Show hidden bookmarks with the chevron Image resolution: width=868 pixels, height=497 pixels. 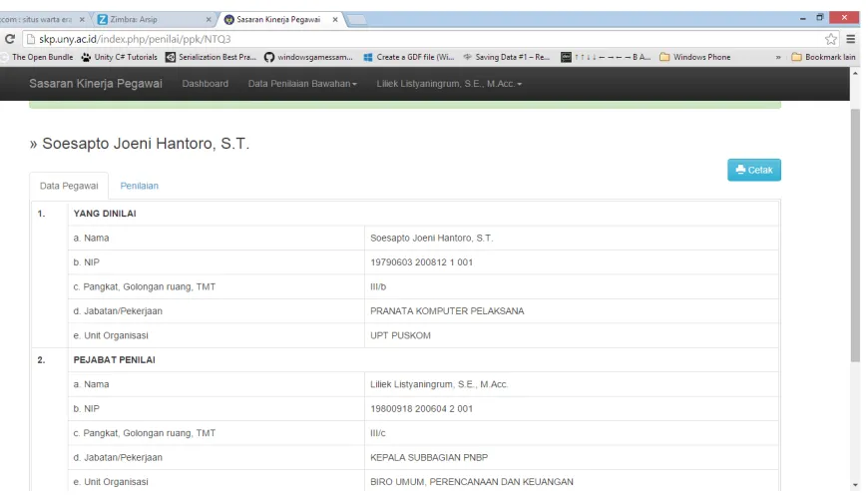tap(778, 57)
